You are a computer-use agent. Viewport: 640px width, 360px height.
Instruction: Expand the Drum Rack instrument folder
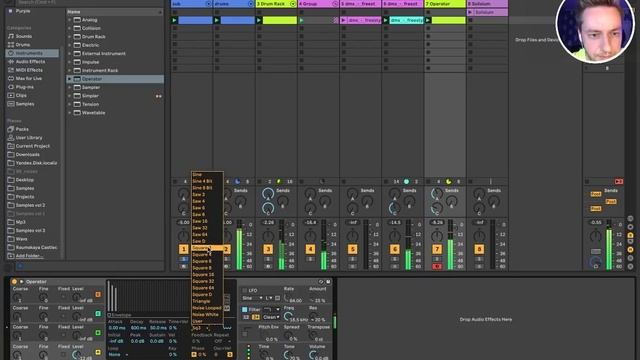pos(70,36)
